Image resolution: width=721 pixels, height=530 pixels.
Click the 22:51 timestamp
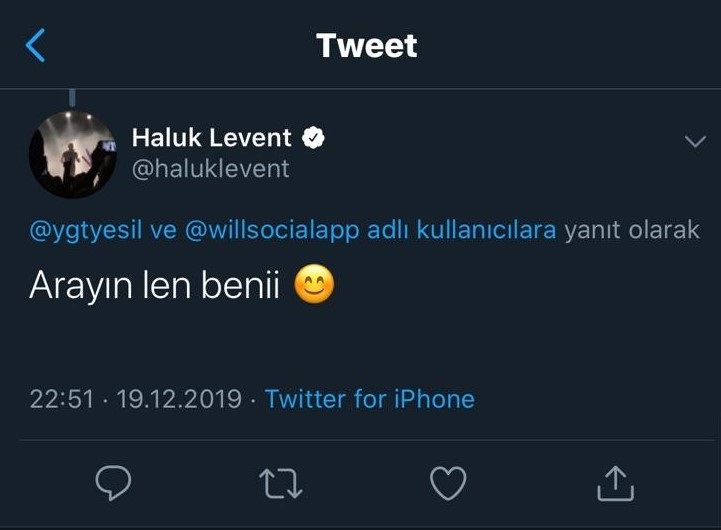(x=61, y=400)
